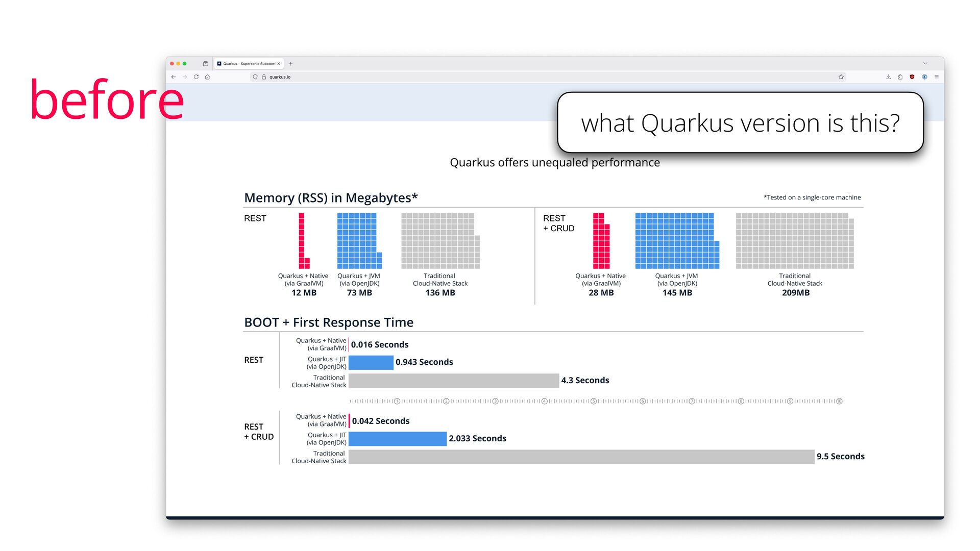Open the tracking protection shield icon

click(255, 77)
